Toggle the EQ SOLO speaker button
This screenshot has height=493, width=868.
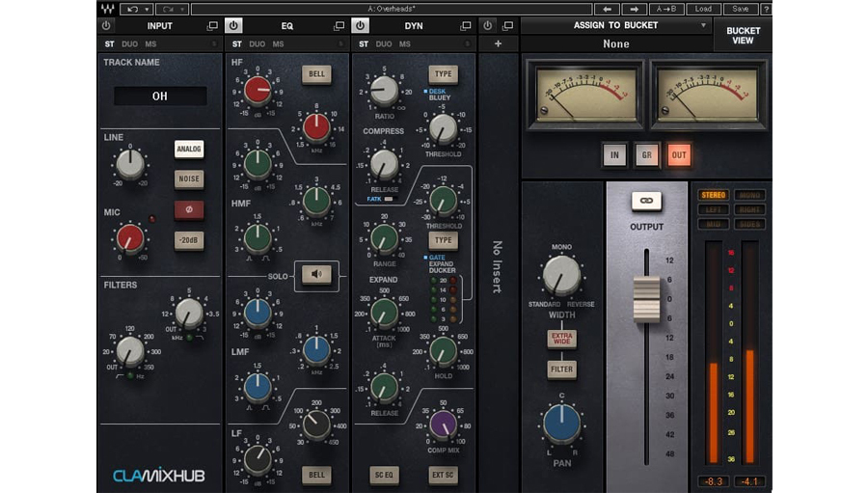[316, 274]
